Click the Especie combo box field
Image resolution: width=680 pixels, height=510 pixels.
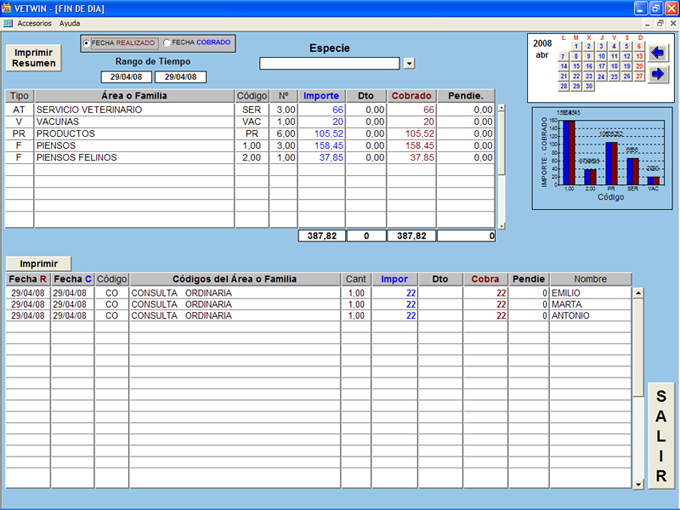click(x=329, y=63)
